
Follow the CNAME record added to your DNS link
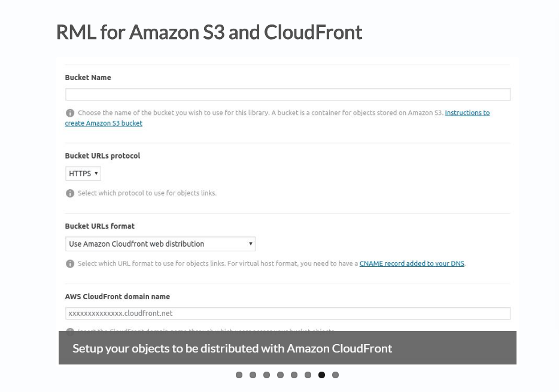(x=412, y=264)
